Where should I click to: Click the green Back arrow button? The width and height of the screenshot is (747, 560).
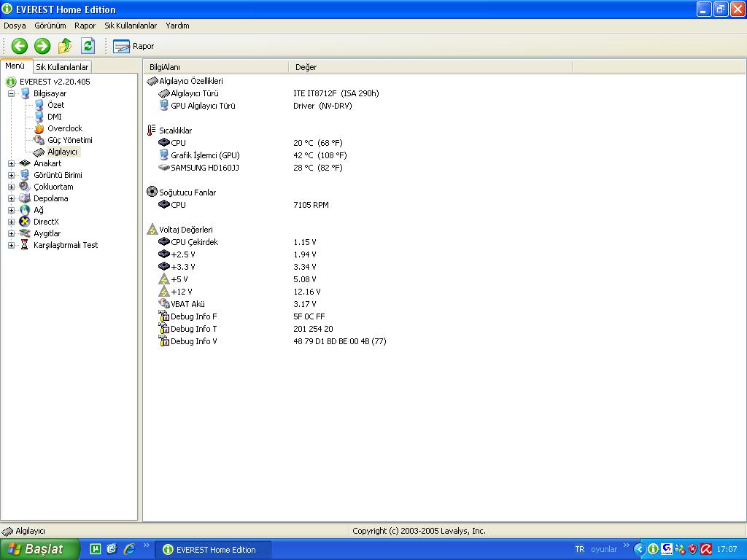20,46
